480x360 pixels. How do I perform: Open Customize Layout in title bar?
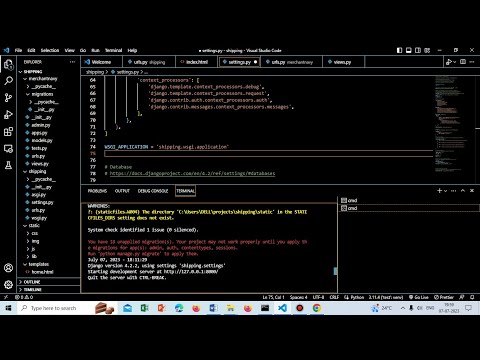(x=427, y=50)
